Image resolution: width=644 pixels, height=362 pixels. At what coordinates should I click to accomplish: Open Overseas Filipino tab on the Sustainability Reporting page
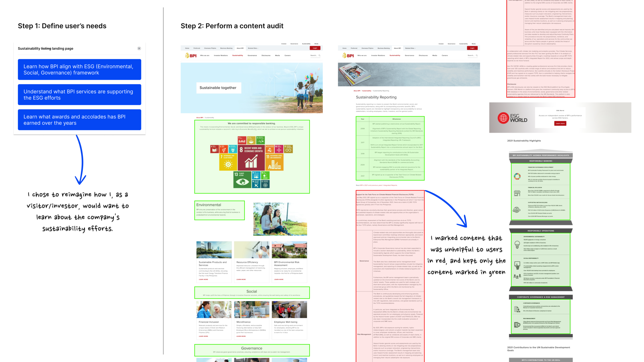click(x=367, y=48)
